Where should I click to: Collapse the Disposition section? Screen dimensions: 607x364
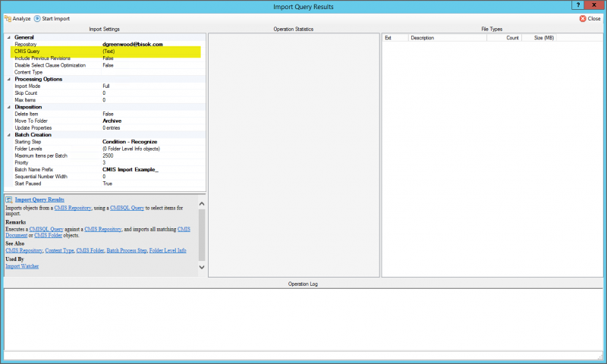(x=9, y=107)
